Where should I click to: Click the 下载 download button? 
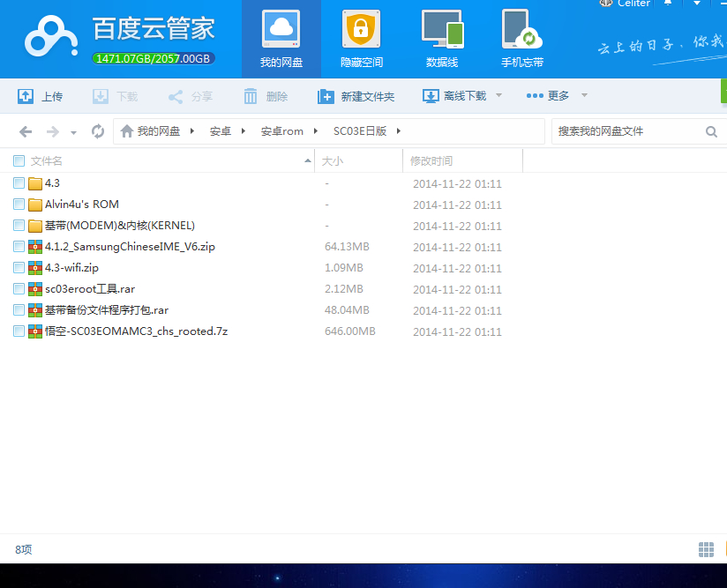pos(115,96)
